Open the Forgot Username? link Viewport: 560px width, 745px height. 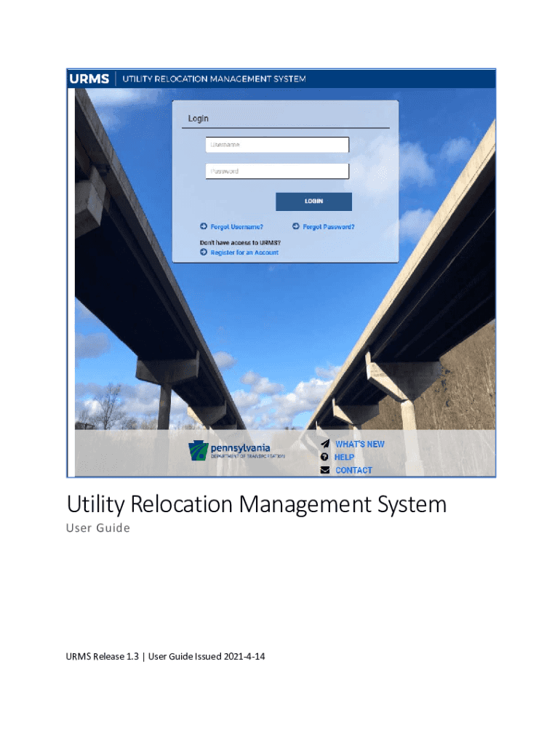[x=237, y=226]
